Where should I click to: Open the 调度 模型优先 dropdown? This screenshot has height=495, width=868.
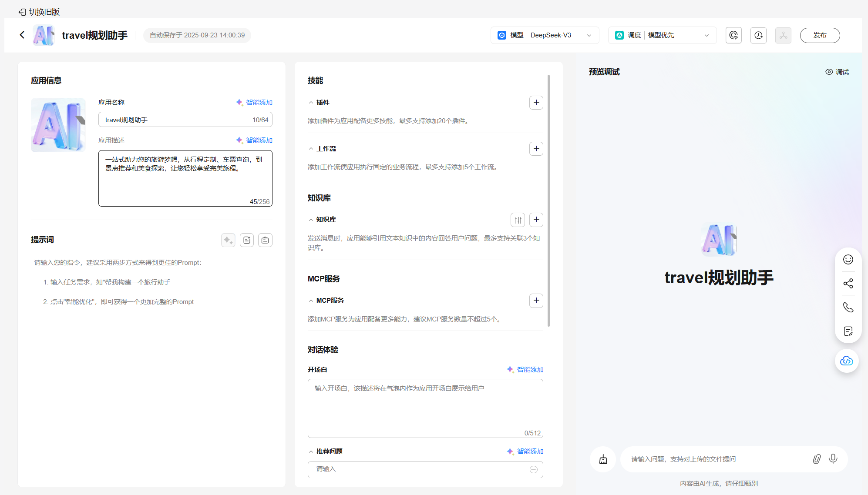coord(662,35)
